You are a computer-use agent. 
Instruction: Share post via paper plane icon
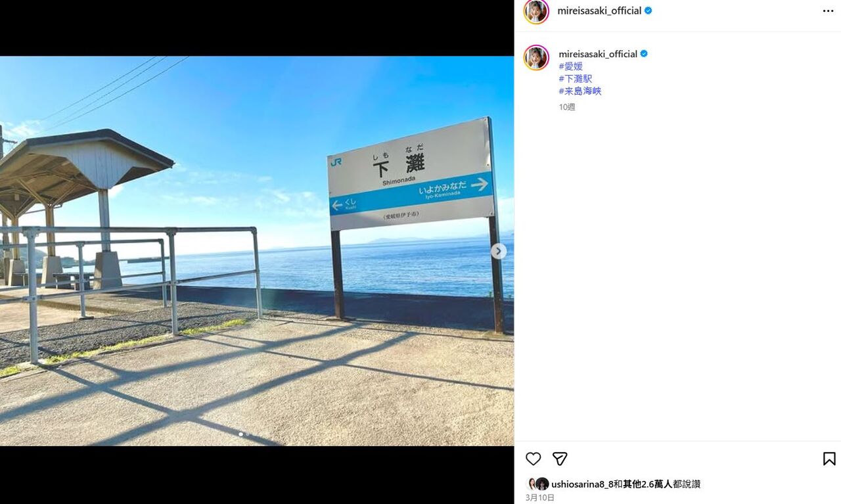click(x=560, y=459)
